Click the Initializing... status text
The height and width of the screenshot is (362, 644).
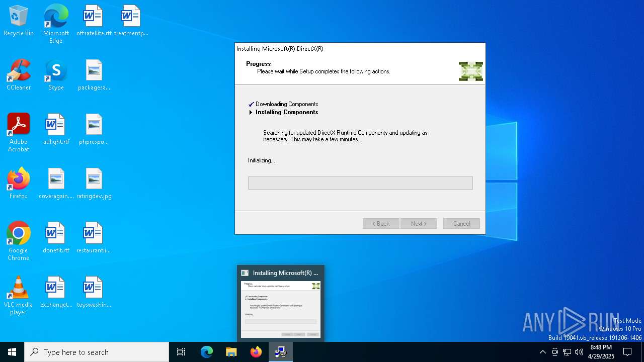click(x=262, y=160)
